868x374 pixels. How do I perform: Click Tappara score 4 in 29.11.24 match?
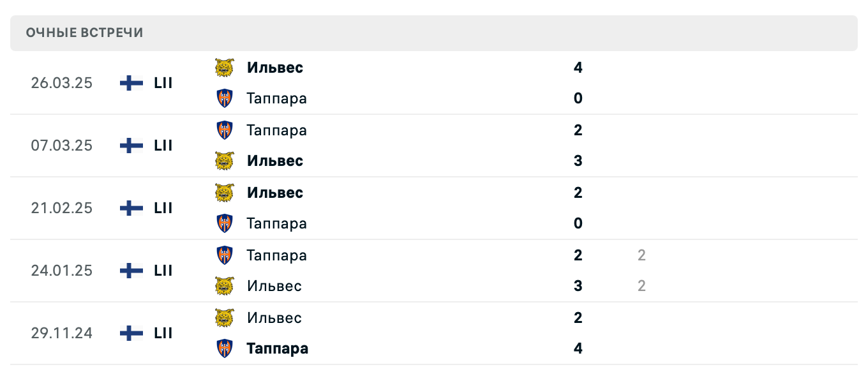coord(578,348)
